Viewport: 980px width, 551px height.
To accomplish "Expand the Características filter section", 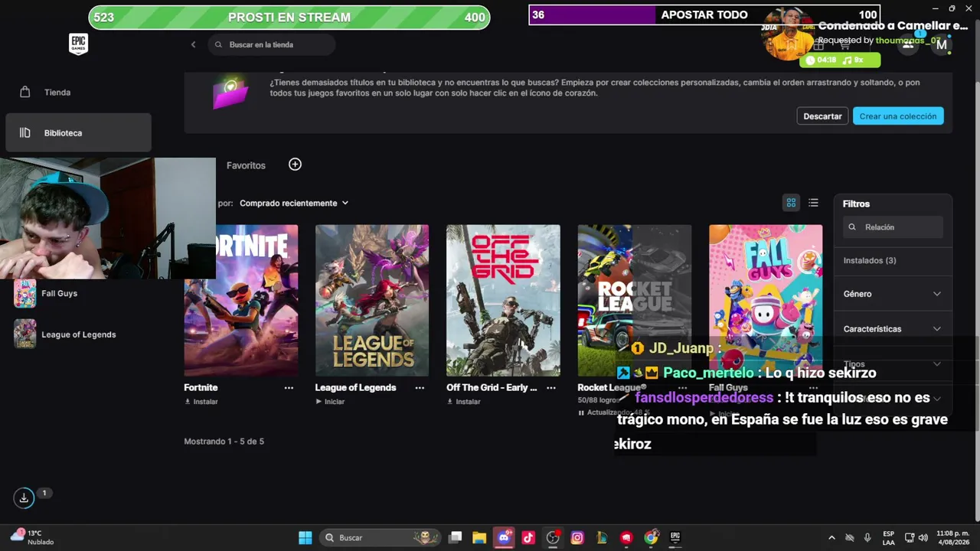I will (x=893, y=329).
